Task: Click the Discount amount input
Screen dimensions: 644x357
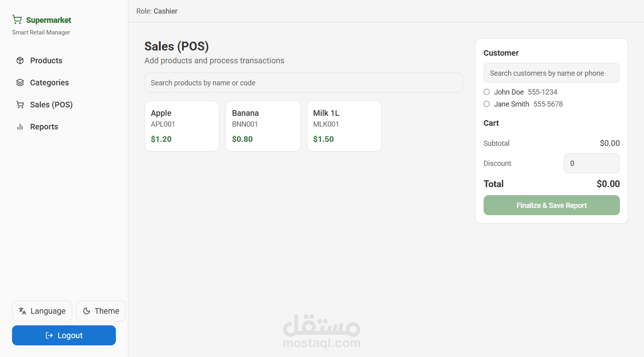Action: click(591, 163)
